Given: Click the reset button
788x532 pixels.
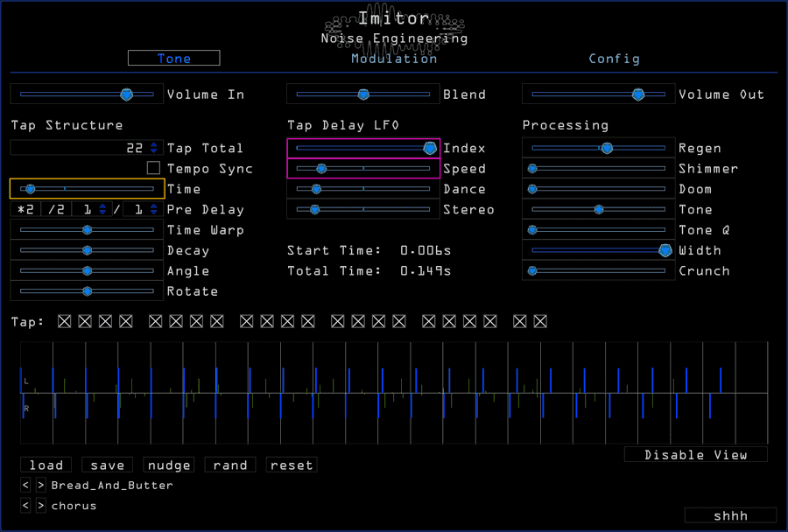Looking at the screenshot, I should (x=292, y=465).
